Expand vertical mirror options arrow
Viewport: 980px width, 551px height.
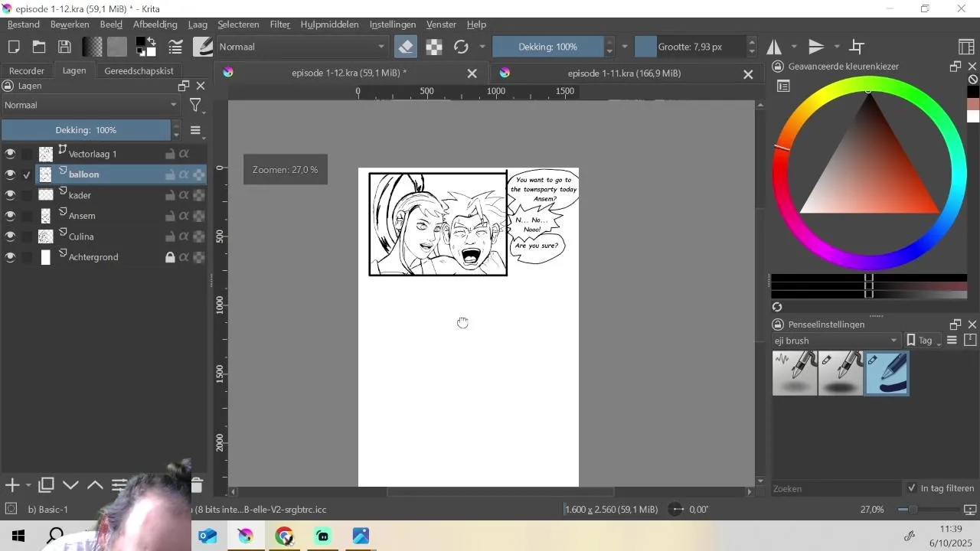[837, 47]
